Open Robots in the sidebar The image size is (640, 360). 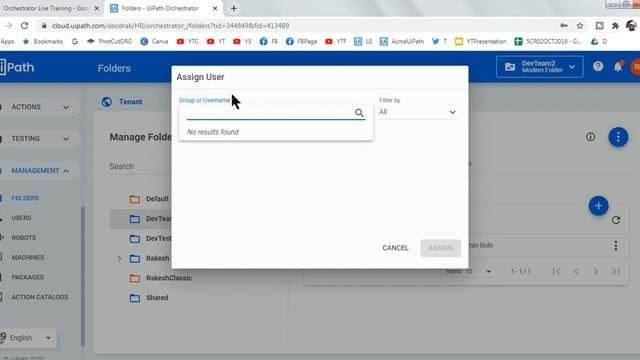(x=24, y=238)
